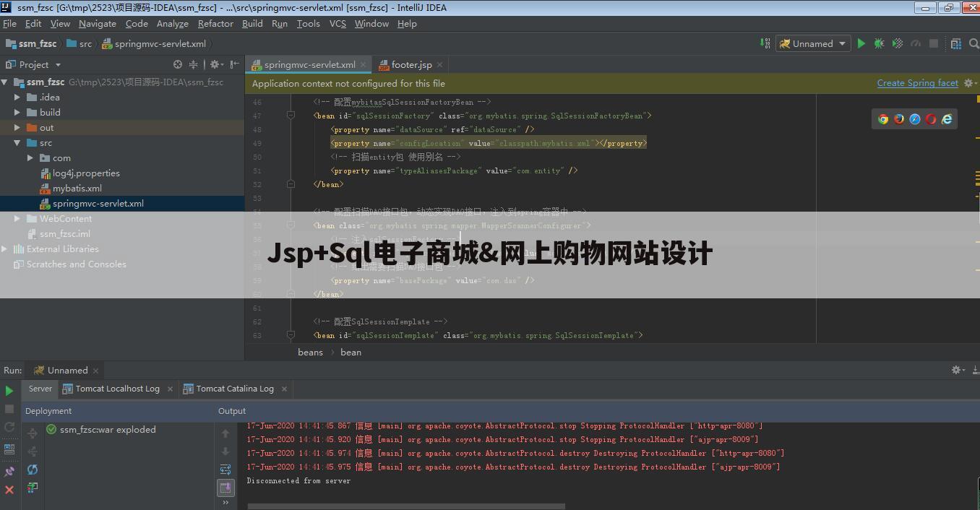Switch to the footer.jsp editor tab
Image resolution: width=980 pixels, height=510 pixels.
point(411,64)
